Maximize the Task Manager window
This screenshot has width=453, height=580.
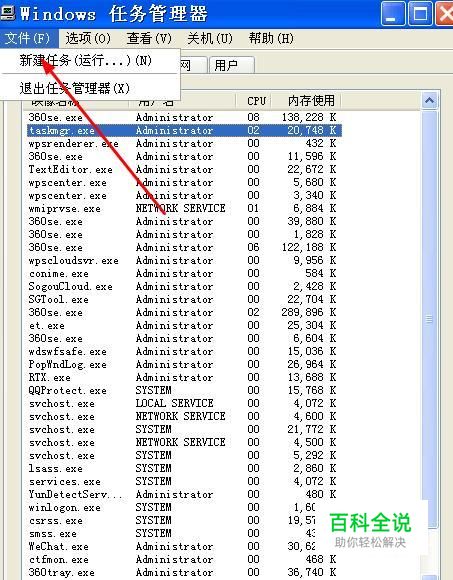(420, 14)
